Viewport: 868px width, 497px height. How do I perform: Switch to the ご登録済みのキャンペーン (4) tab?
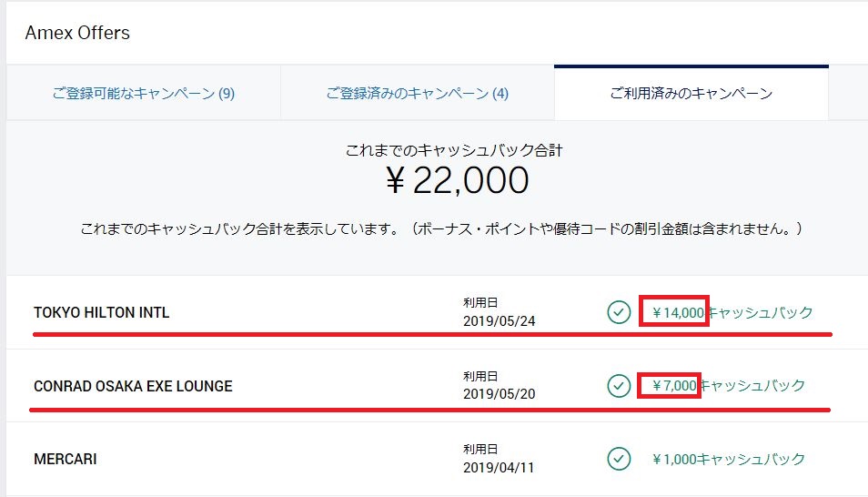click(x=417, y=93)
